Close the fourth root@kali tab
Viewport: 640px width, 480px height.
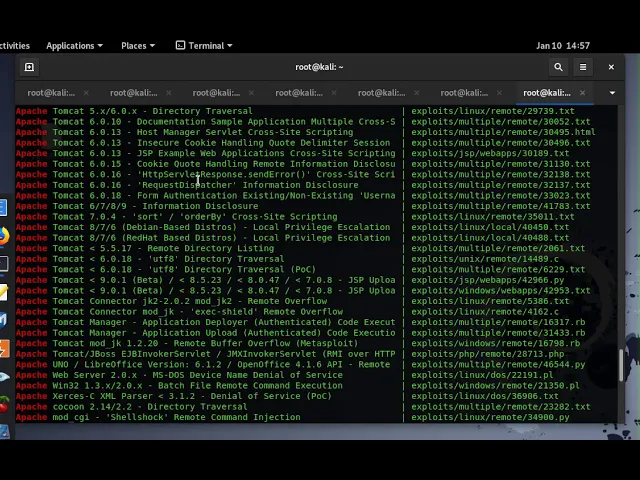(334, 93)
